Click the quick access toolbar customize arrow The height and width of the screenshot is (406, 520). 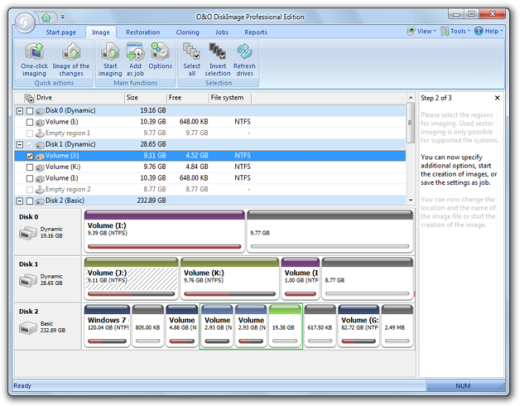[63, 17]
